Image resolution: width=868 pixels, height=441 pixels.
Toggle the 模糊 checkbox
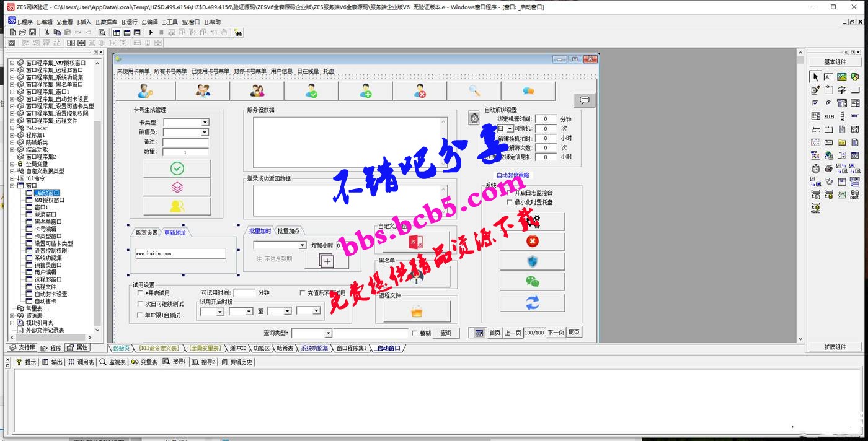415,333
